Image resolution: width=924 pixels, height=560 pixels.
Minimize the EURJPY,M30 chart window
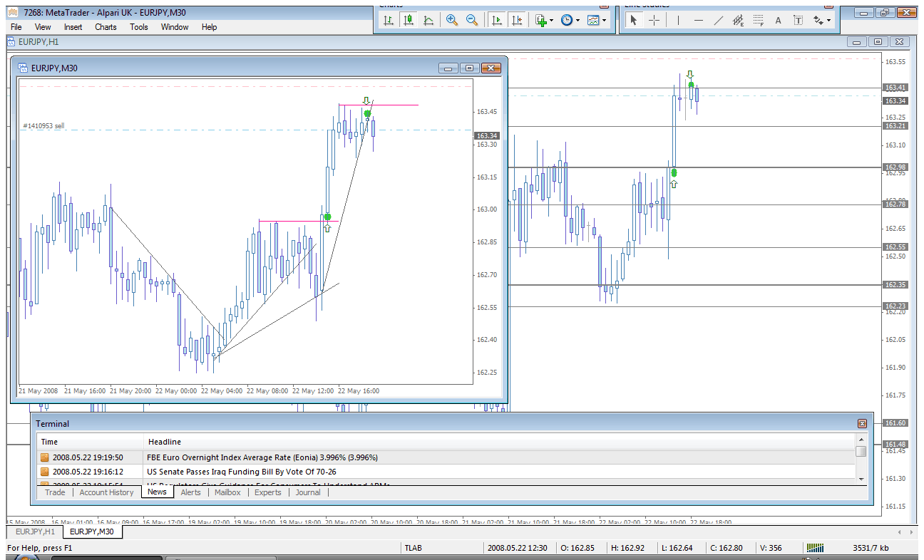448,68
